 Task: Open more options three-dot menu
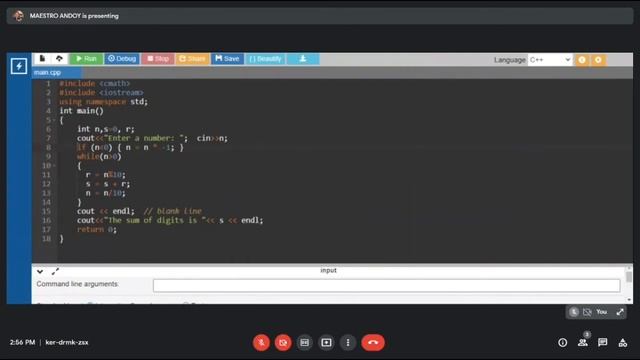point(348,342)
